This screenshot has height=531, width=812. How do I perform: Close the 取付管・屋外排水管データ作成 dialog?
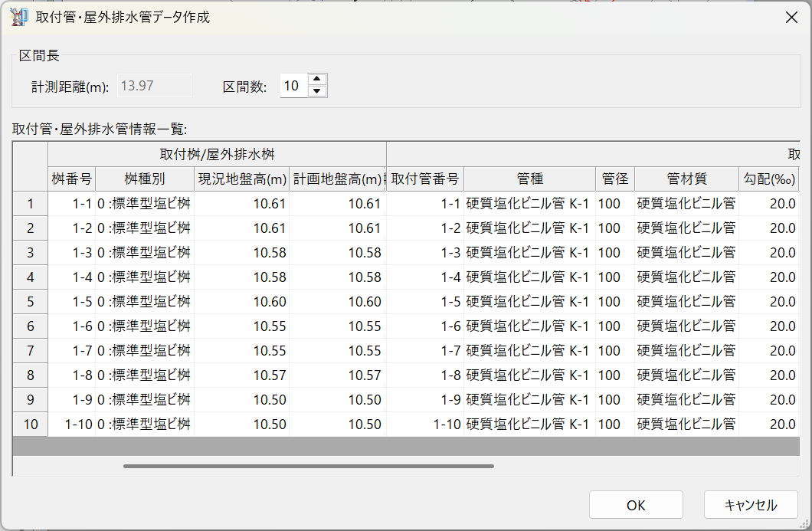(x=791, y=17)
